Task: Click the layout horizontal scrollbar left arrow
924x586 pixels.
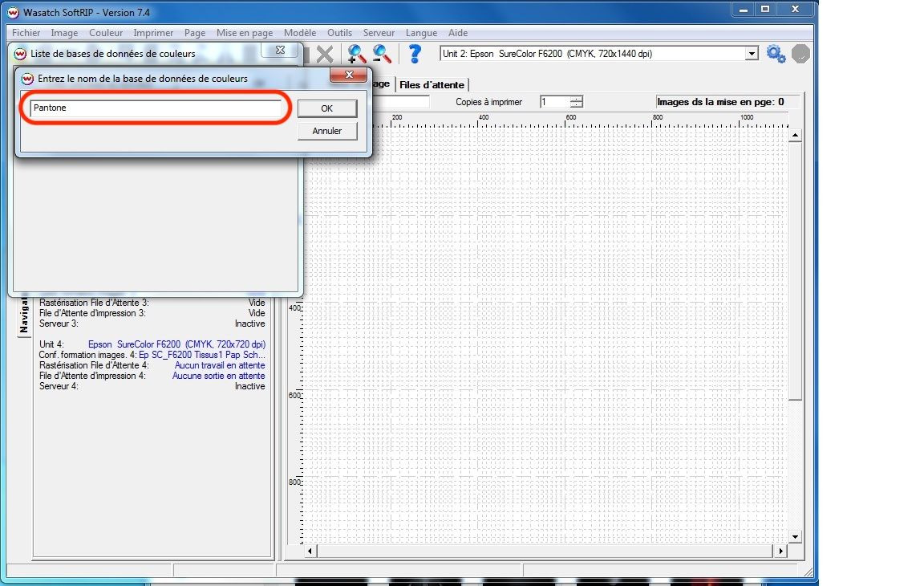Action: point(310,551)
